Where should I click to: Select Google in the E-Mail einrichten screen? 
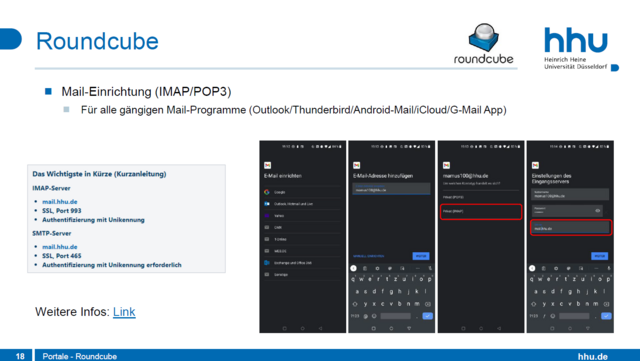point(302,192)
